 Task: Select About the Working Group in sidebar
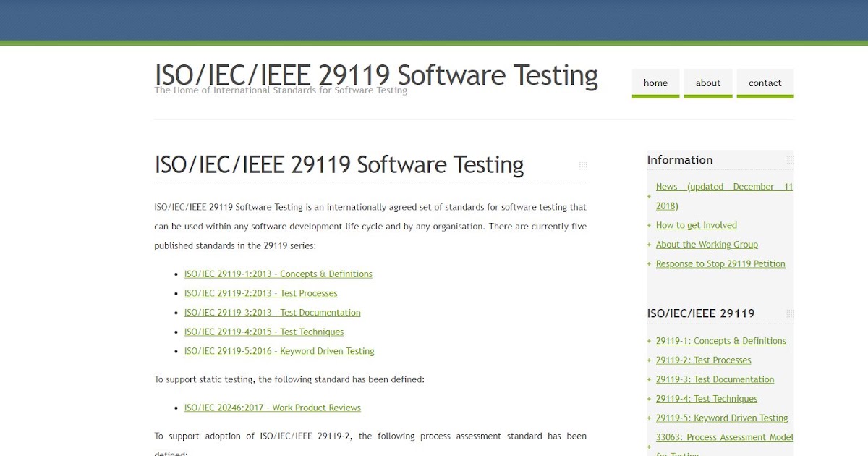click(x=707, y=244)
